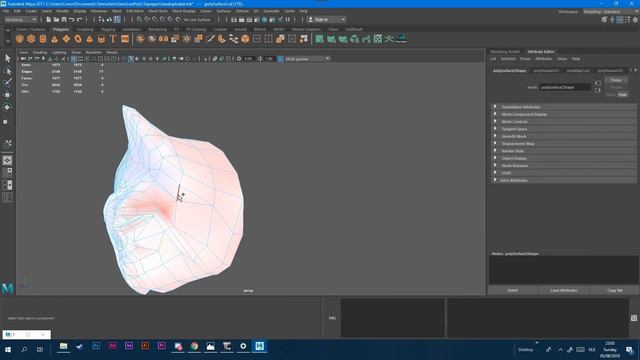
Task: Click the Focus button in Attribute Editor
Action: pos(616,80)
